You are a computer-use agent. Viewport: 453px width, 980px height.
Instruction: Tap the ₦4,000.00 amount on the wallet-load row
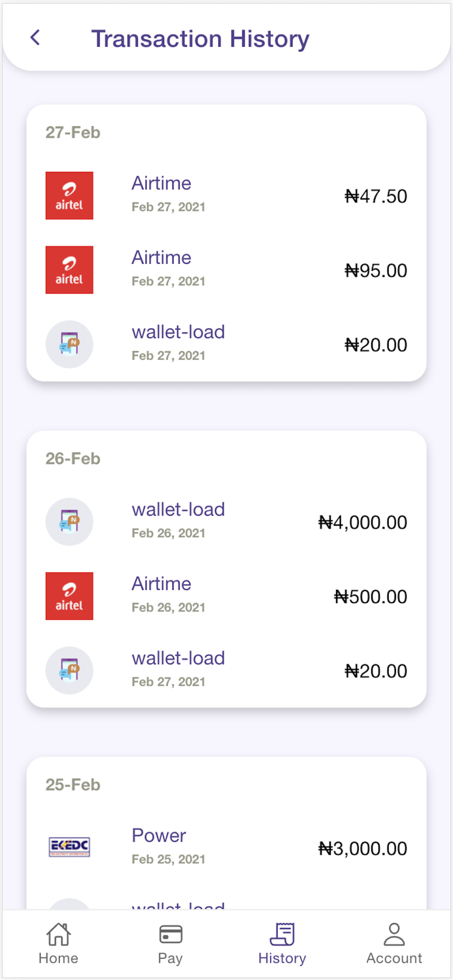click(361, 521)
